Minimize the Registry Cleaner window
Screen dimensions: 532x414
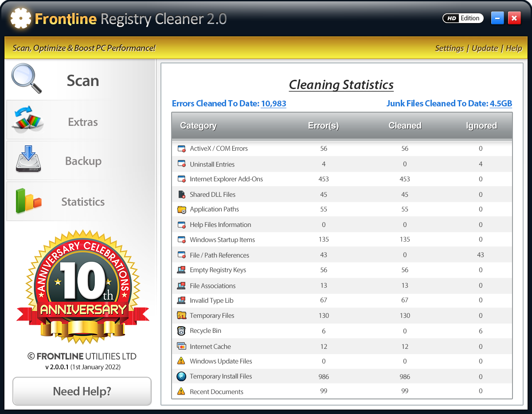click(x=497, y=19)
